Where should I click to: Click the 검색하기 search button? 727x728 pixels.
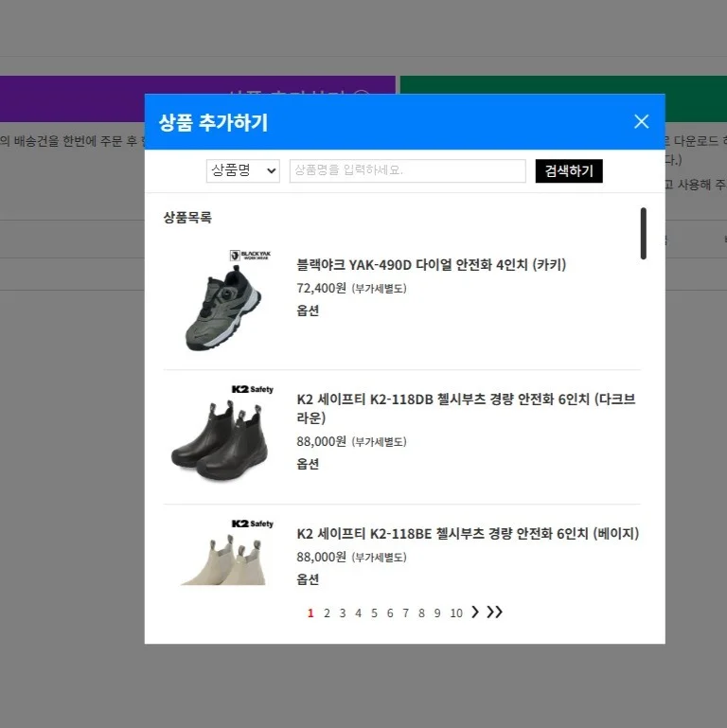569,170
